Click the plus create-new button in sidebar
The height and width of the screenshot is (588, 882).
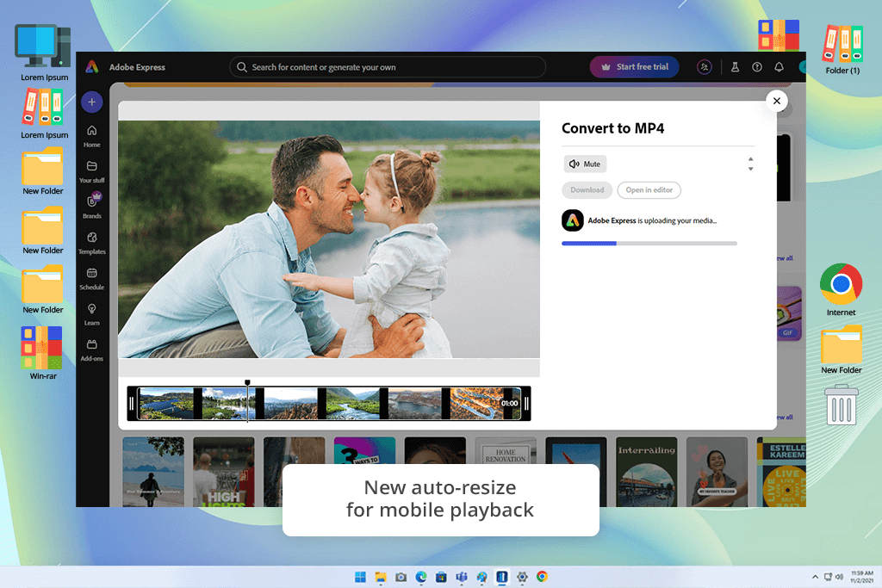click(x=91, y=102)
